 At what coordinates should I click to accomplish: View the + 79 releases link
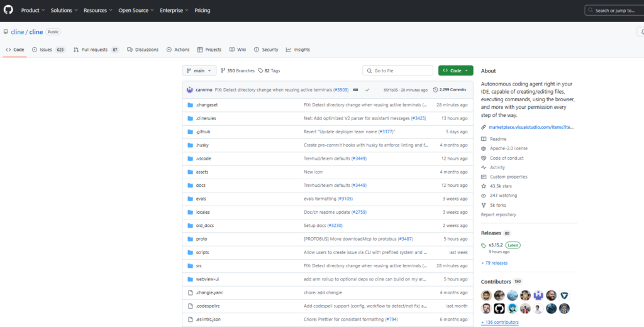pos(494,263)
